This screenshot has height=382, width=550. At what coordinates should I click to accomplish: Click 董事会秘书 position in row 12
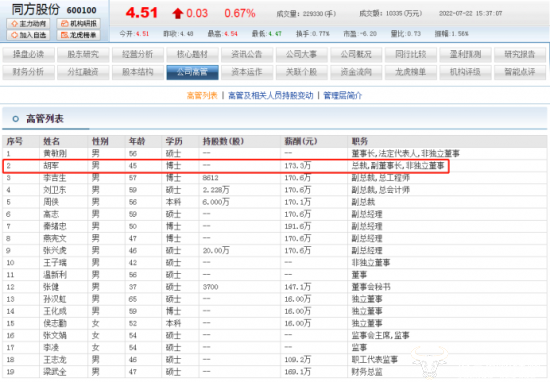pyautogui.click(x=371, y=287)
